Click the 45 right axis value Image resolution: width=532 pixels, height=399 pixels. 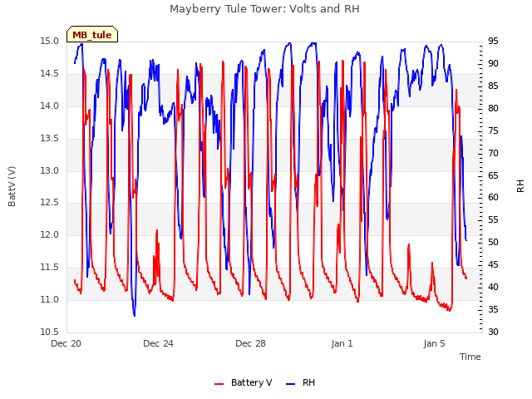493,264
